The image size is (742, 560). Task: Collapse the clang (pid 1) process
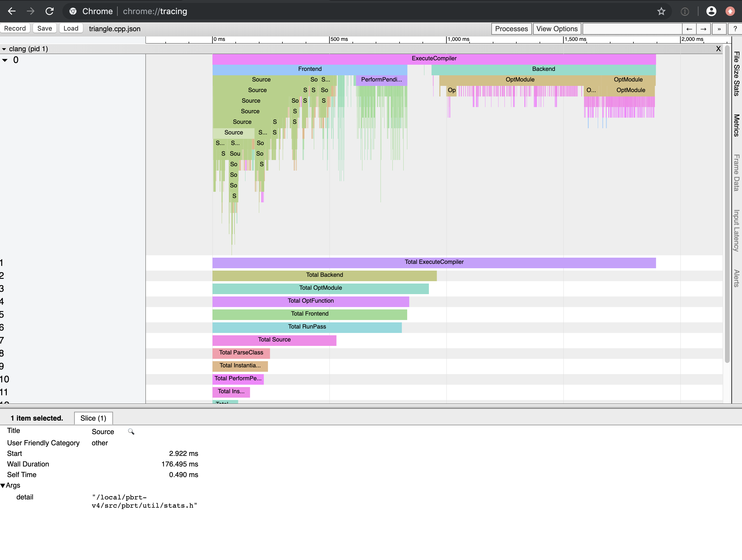click(x=4, y=49)
